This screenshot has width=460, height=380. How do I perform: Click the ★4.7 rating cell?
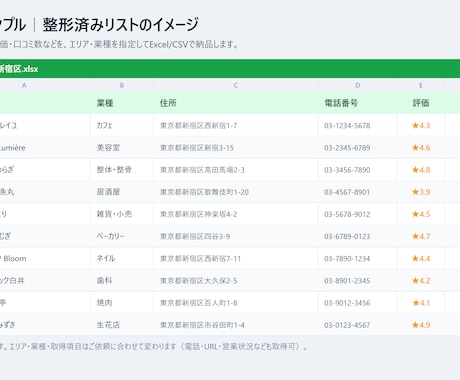[421, 236]
